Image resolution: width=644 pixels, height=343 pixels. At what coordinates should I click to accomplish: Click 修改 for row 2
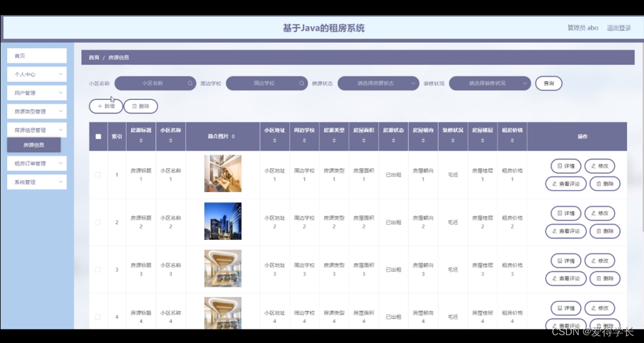point(599,213)
